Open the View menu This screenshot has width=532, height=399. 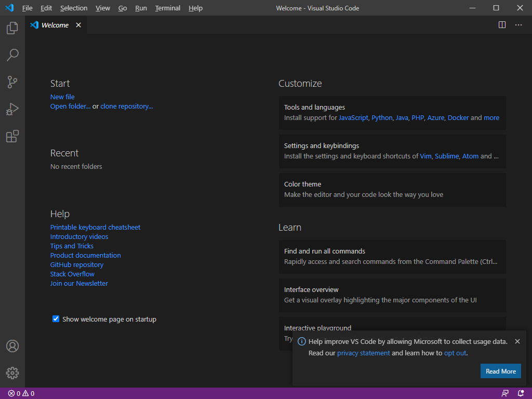(x=103, y=8)
